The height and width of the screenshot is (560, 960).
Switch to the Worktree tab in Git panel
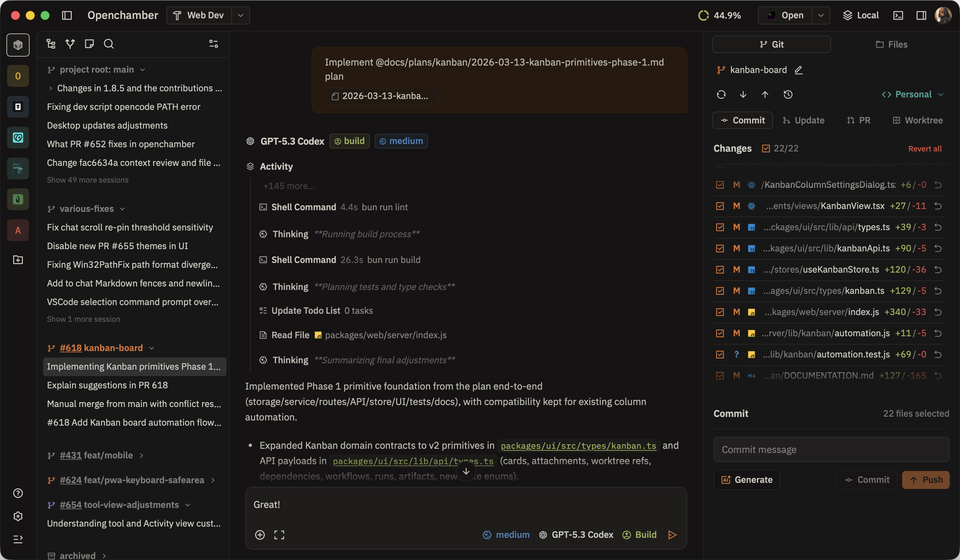coord(918,120)
